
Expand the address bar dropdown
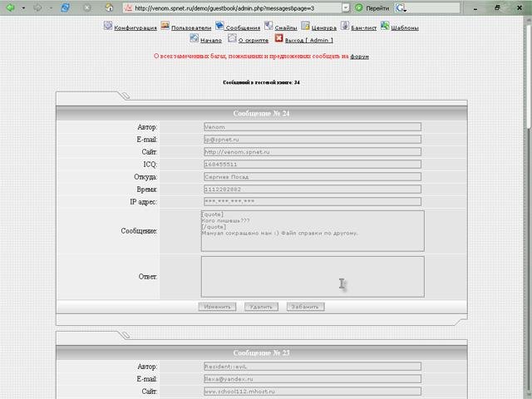click(x=346, y=7)
